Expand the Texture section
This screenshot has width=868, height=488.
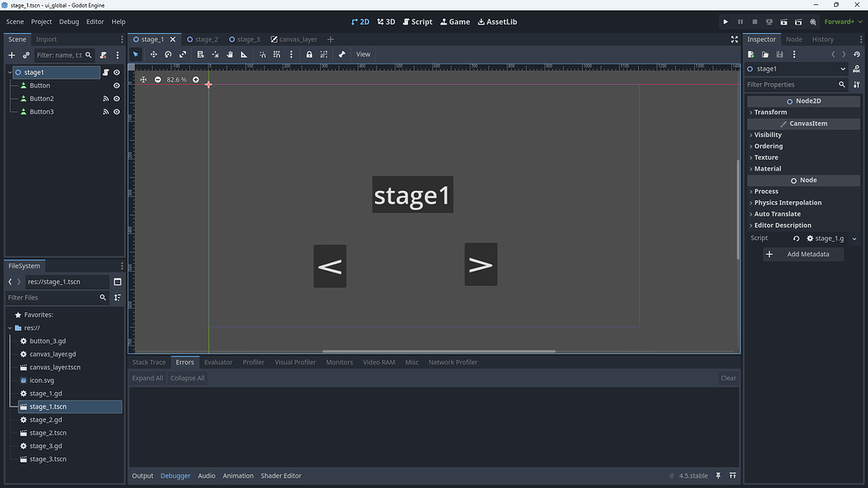click(x=804, y=157)
